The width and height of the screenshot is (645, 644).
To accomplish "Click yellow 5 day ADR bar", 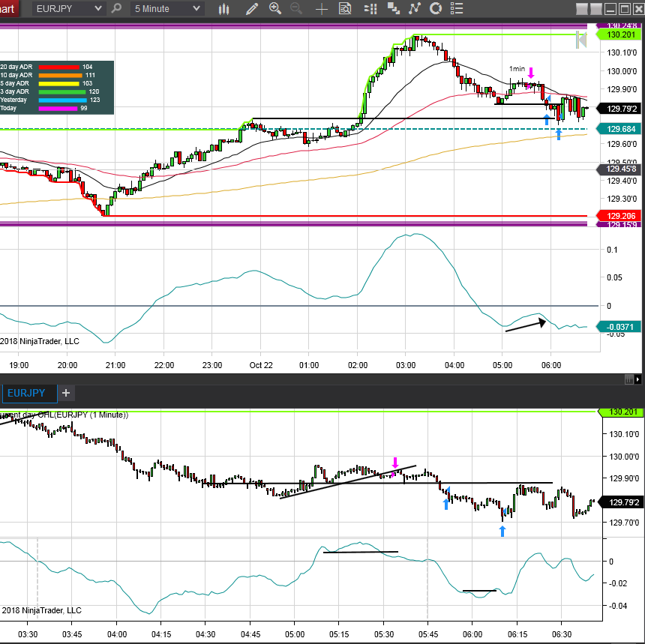I will (58, 83).
